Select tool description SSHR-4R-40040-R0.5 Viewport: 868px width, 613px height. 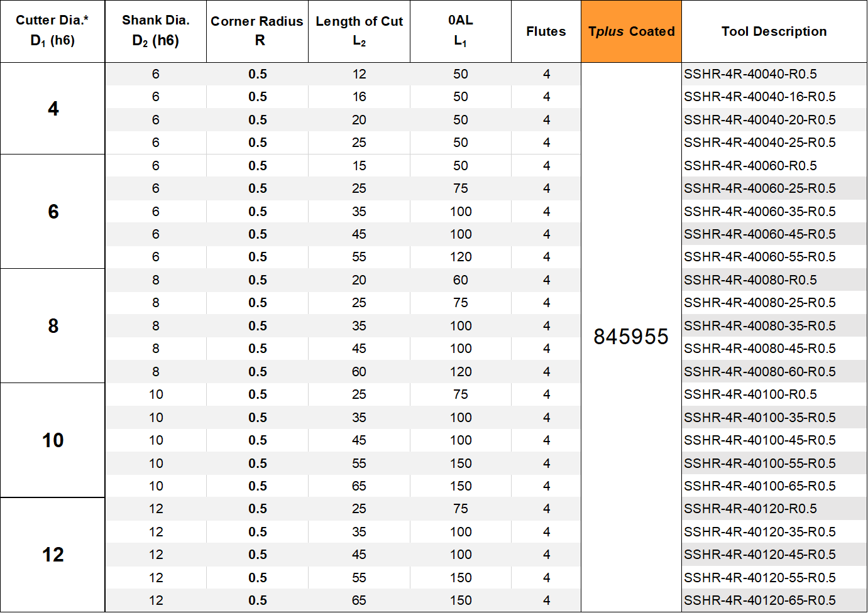point(750,74)
